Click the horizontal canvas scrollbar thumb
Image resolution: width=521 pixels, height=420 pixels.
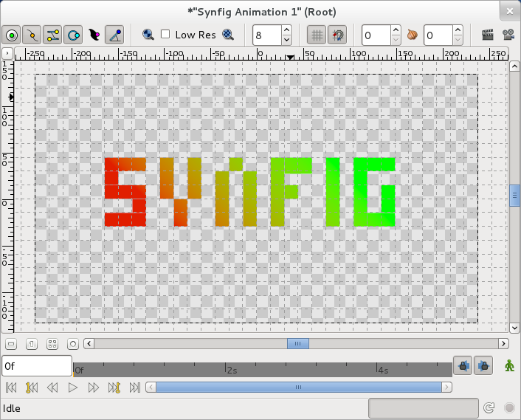pyautogui.click(x=298, y=343)
